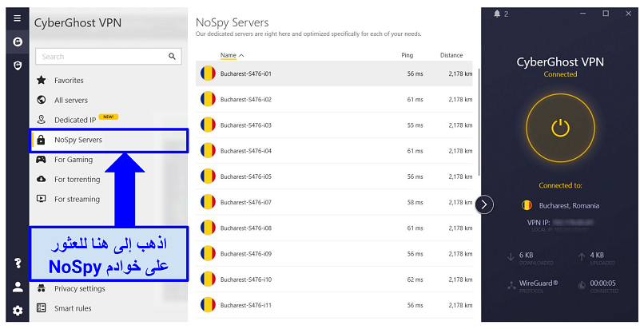Select server Bucharest-S476-i09
The width and height of the screenshot is (644, 329).
pos(334,253)
